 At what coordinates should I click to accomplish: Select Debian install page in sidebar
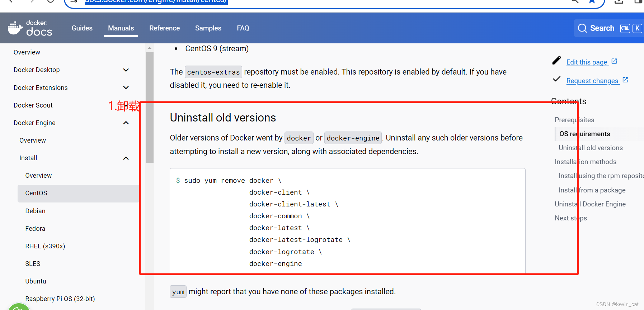tap(35, 211)
